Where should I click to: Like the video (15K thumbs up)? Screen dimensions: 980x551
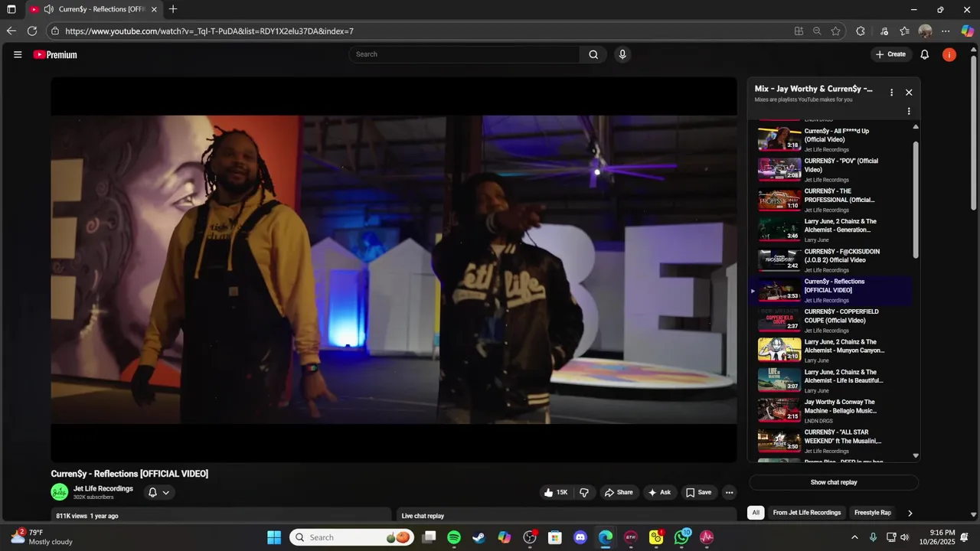tap(556, 492)
